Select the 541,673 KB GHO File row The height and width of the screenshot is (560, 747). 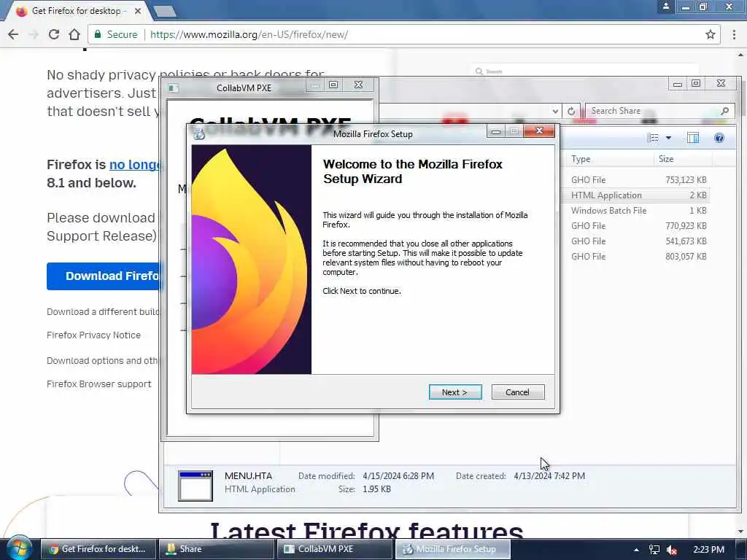tap(638, 241)
